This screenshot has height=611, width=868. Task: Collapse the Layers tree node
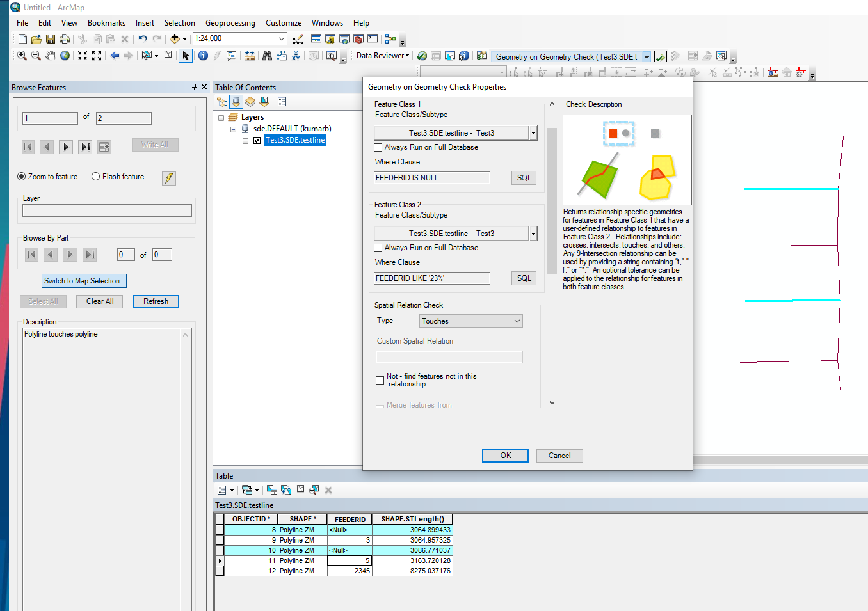click(221, 118)
